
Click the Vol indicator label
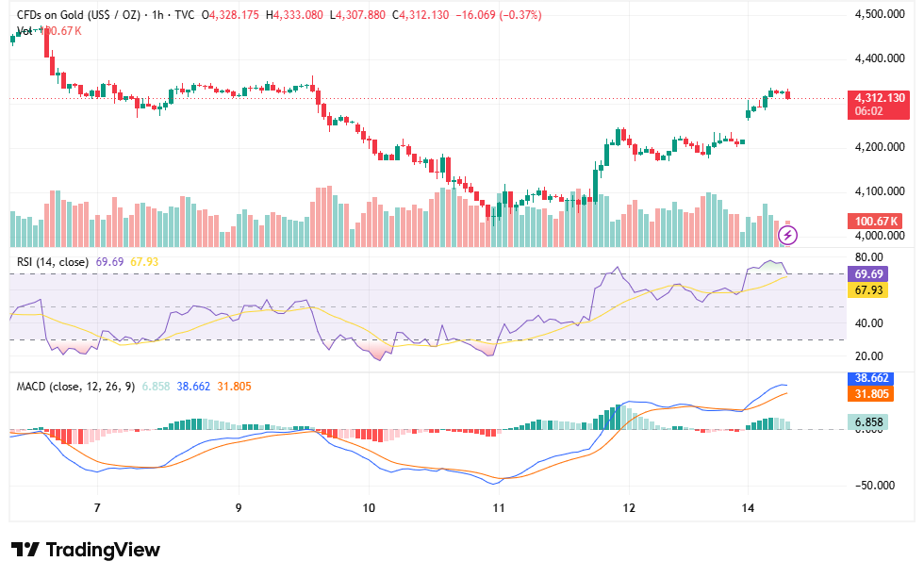(25, 30)
